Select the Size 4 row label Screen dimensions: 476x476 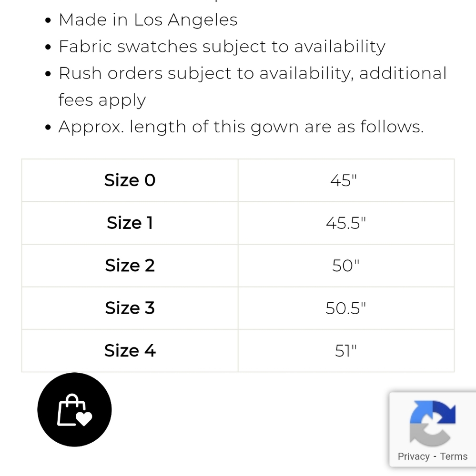130,351
